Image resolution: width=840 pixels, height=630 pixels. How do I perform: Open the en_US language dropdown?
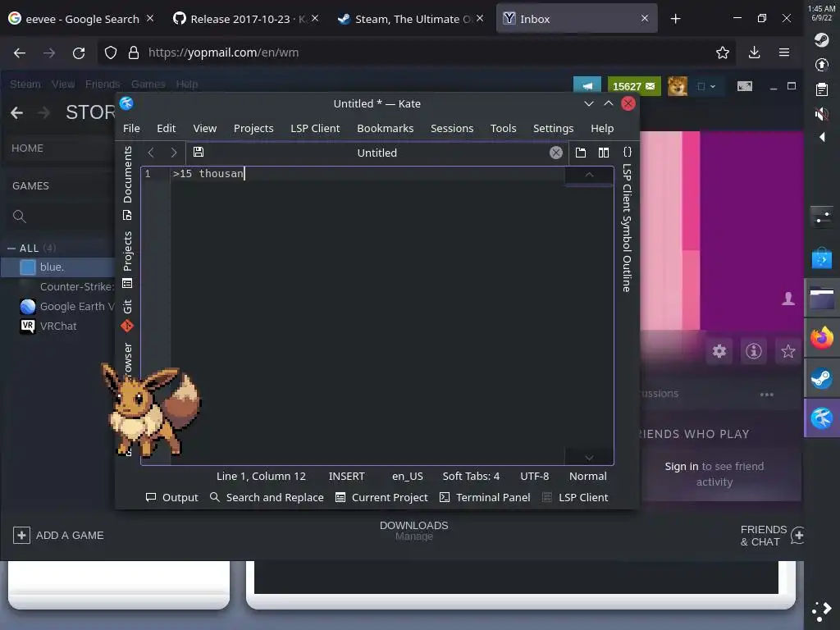[407, 477]
